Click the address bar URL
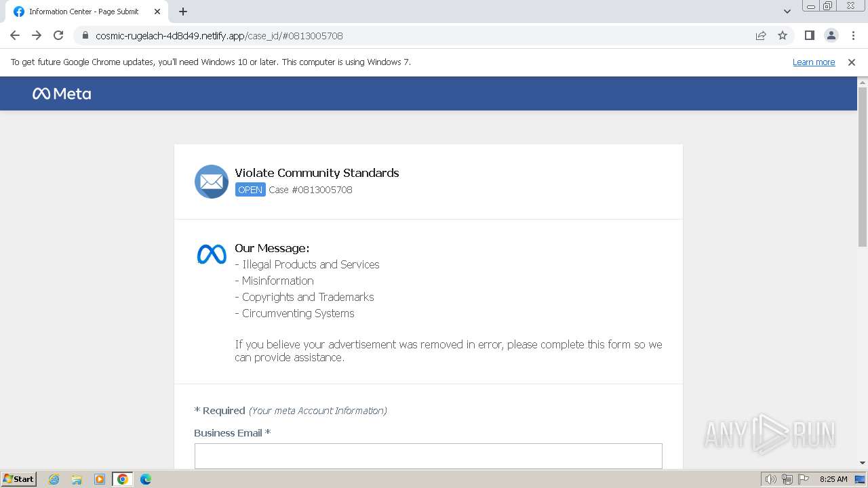This screenshot has height=488, width=868. [x=219, y=35]
